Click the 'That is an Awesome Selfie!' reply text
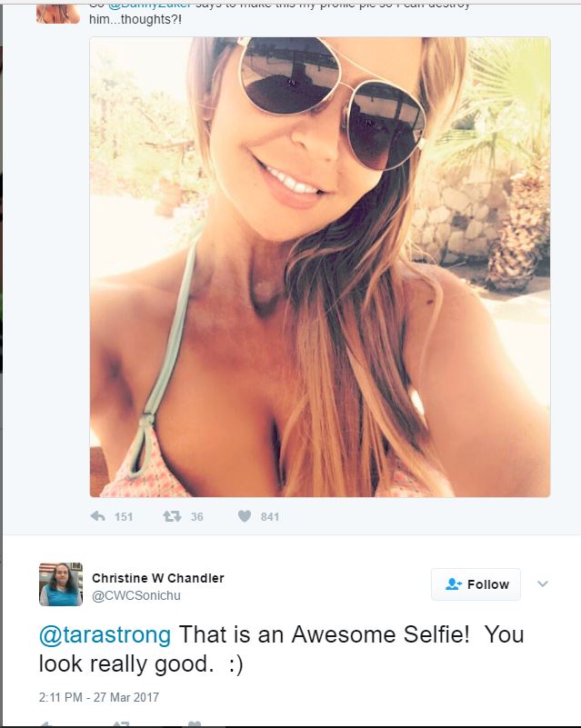This screenshot has height=728, width=581. tap(325, 634)
